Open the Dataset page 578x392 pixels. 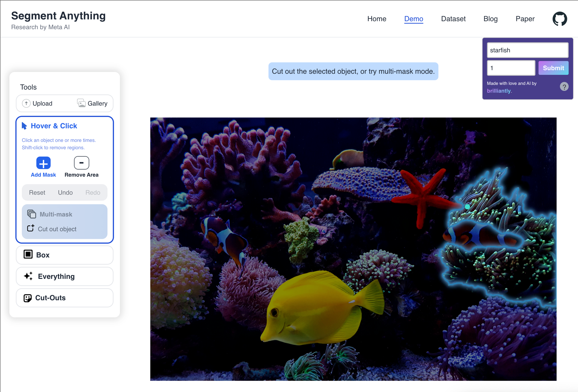click(453, 19)
